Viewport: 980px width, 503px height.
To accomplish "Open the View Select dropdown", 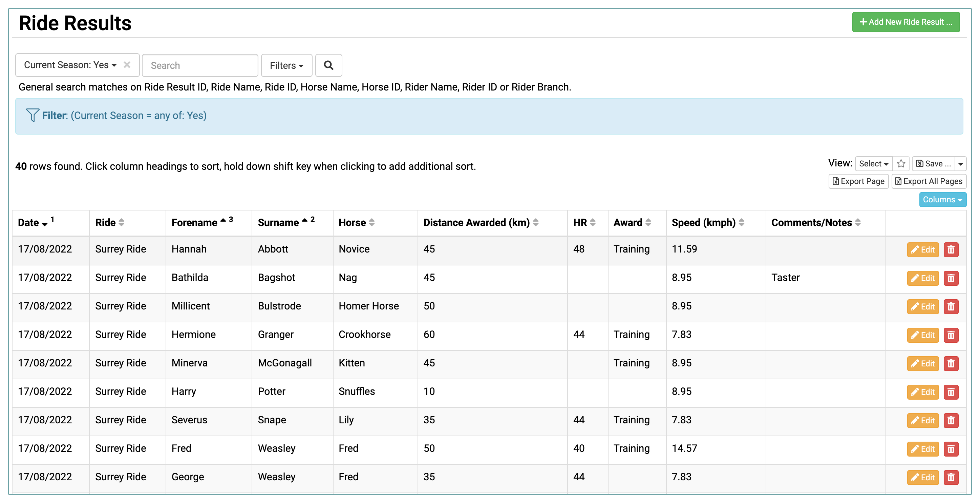I will [x=873, y=164].
